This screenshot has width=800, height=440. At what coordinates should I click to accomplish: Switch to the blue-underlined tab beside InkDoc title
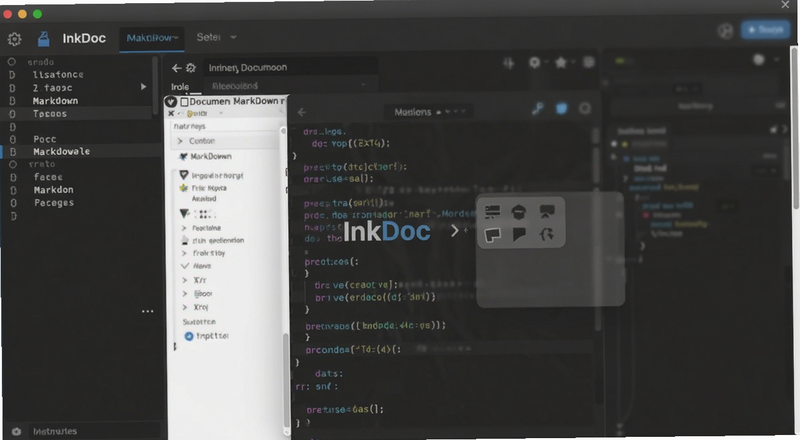click(152, 38)
